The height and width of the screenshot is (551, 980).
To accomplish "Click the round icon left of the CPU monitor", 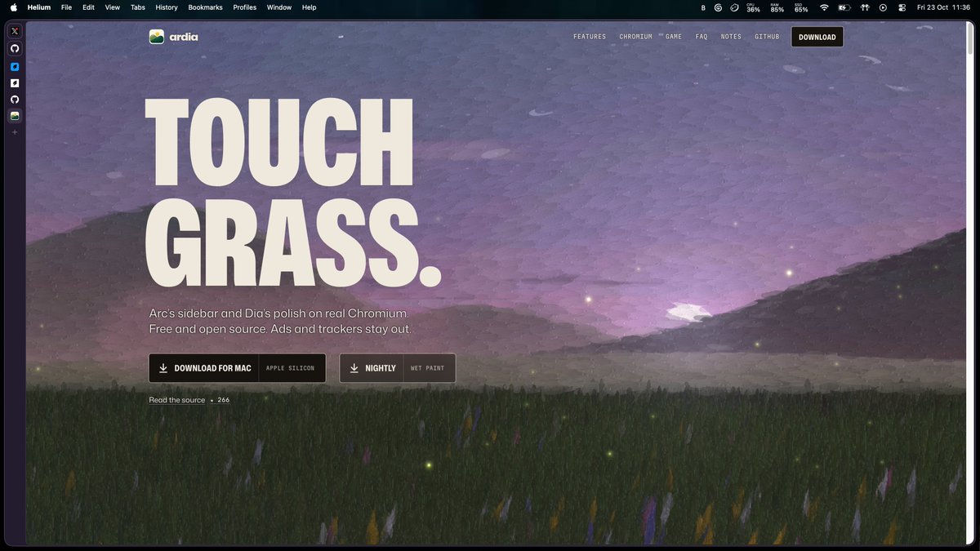I will tap(734, 7).
